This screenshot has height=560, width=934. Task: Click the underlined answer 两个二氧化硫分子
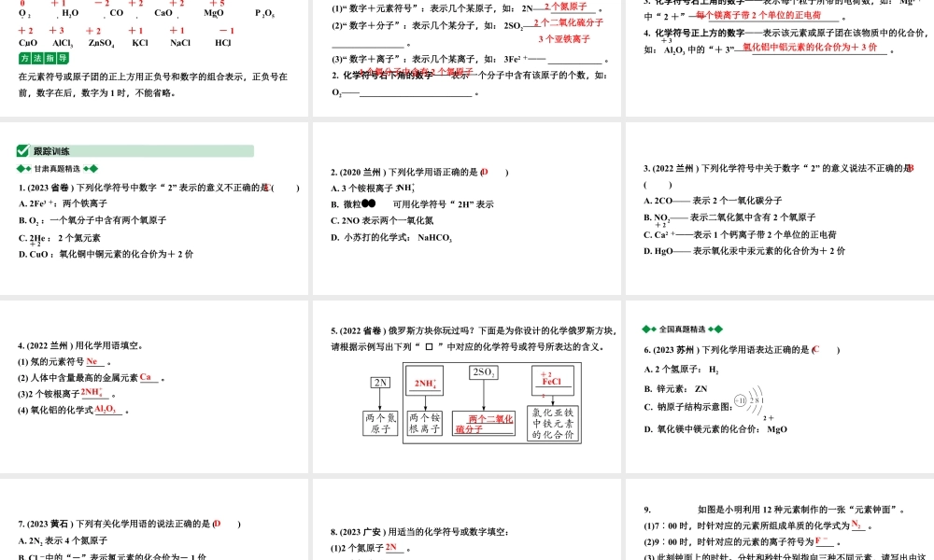pos(488,421)
